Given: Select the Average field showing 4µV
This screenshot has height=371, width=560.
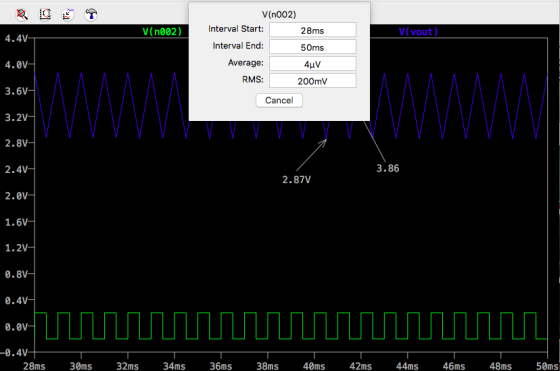Looking at the screenshot, I should click(312, 64).
